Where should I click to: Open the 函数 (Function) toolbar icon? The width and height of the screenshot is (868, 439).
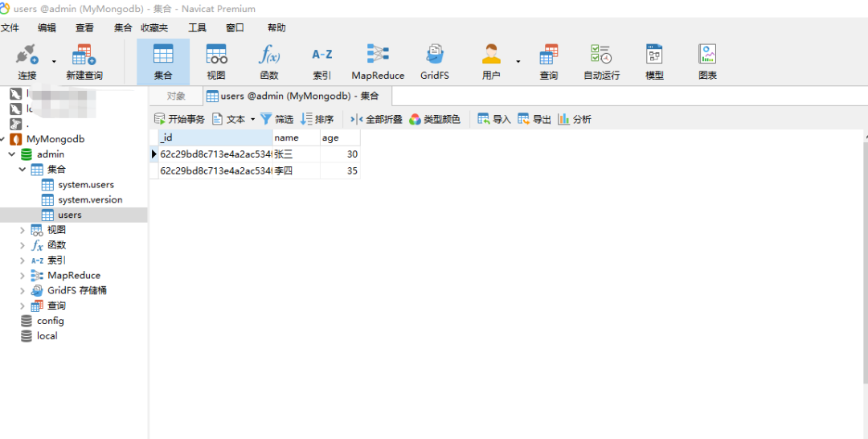(269, 60)
